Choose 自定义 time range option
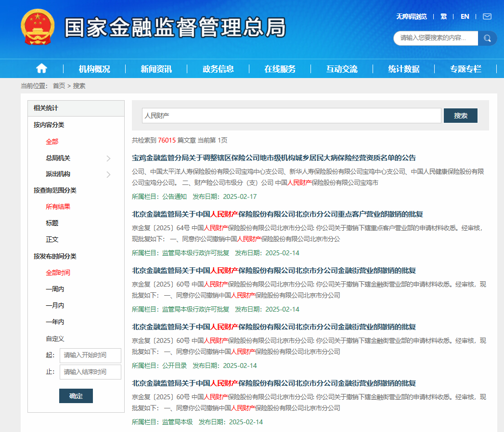Viewport: 504px width, 432px height. [x=55, y=339]
